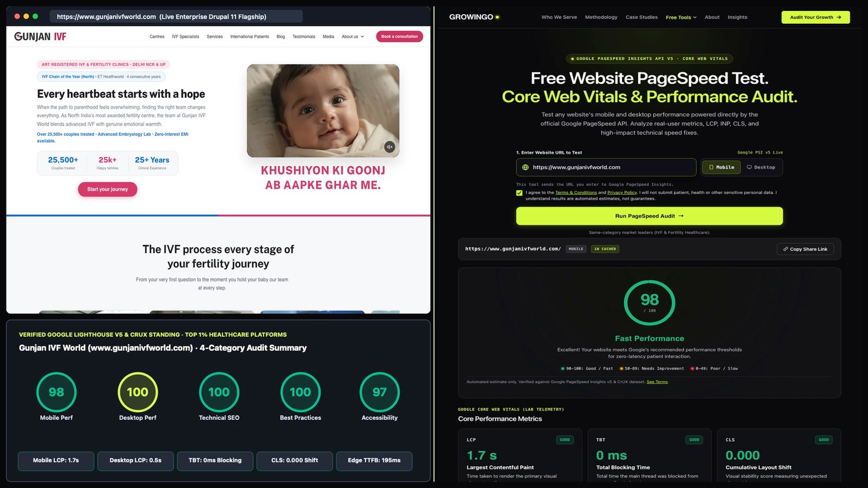Click the Copy Share Link button
This screenshot has height=488, width=868.
805,249
